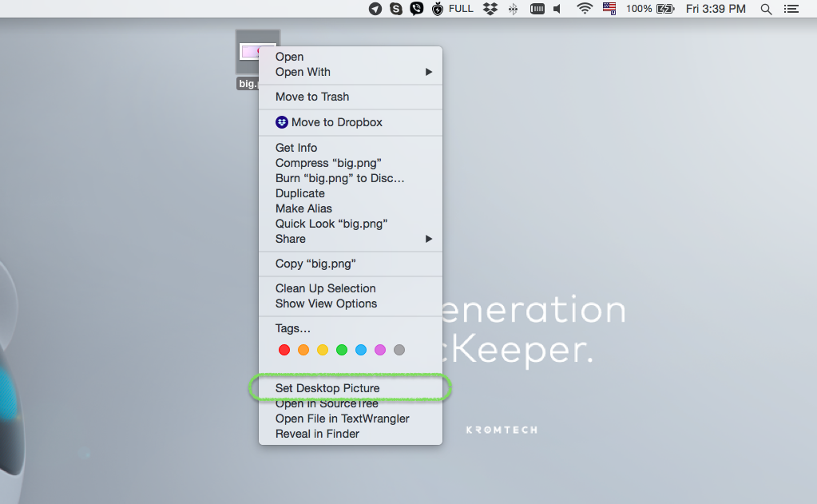The height and width of the screenshot is (504, 817).
Task: Open the memory chip menu bar icon
Action: [x=537, y=9]
